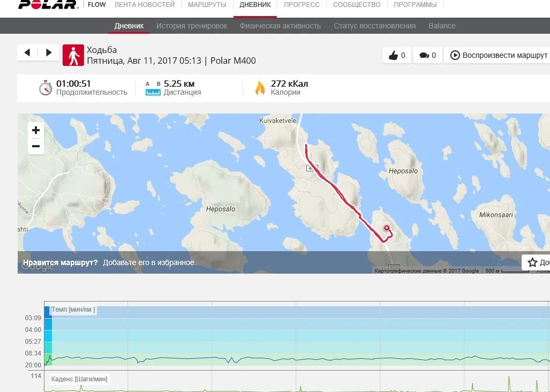Click the route end marker on map
The height and width of the screenshot is (392, 550).
tap(387, 228)
